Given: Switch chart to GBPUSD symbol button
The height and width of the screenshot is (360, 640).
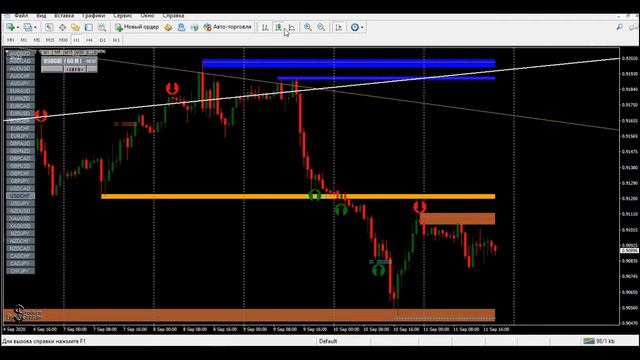Looking at the screenshot, I should [20, 166].
